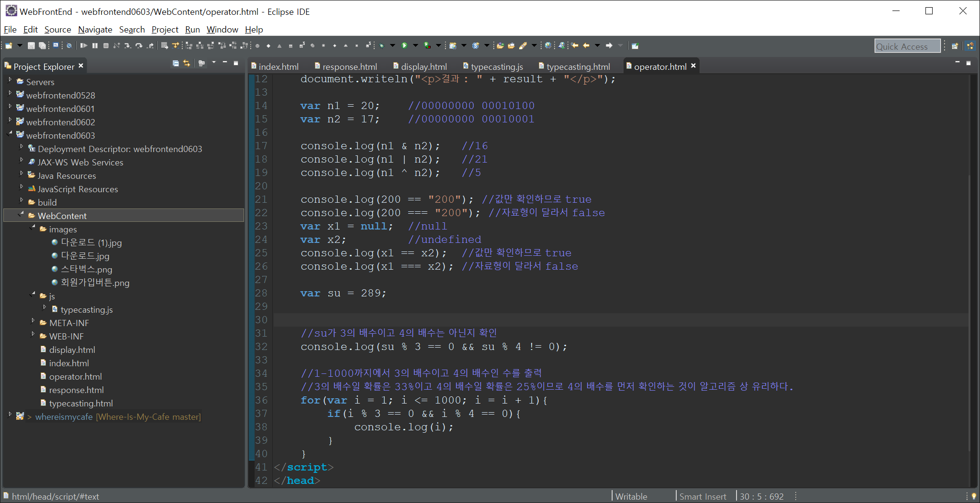Expand the webfrontend0528 project
Screen dimensions: 980x503
click(x=10, y=93)
